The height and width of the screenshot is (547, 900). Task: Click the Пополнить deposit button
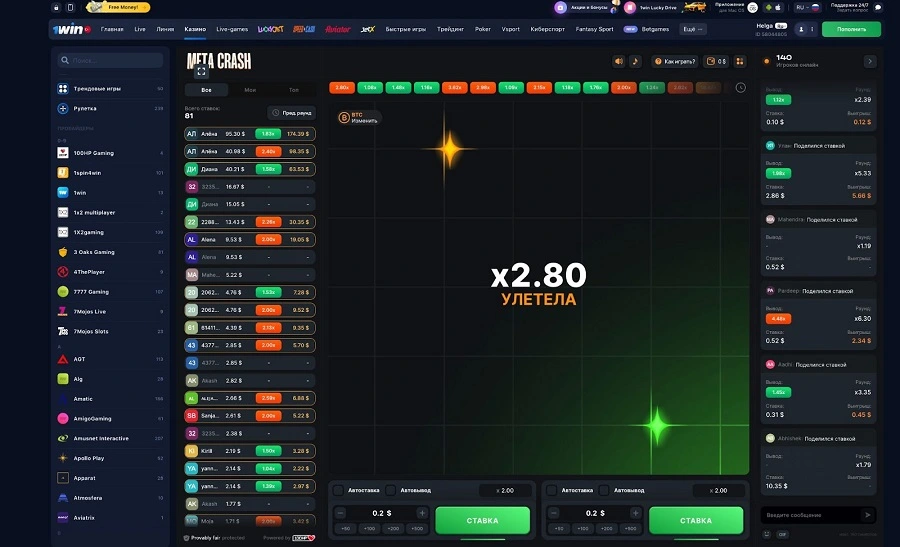pyautogui.click(x=851, y=29)
